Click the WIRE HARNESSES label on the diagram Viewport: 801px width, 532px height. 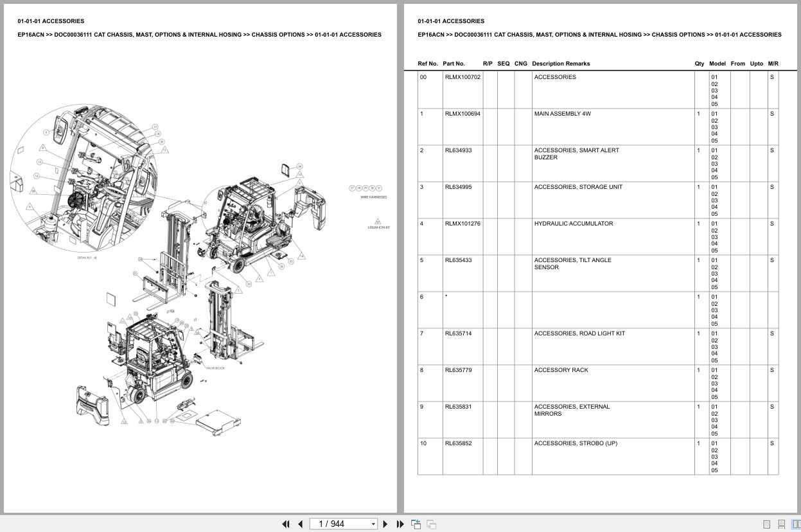pyautogui.click(x=374, y=197)
